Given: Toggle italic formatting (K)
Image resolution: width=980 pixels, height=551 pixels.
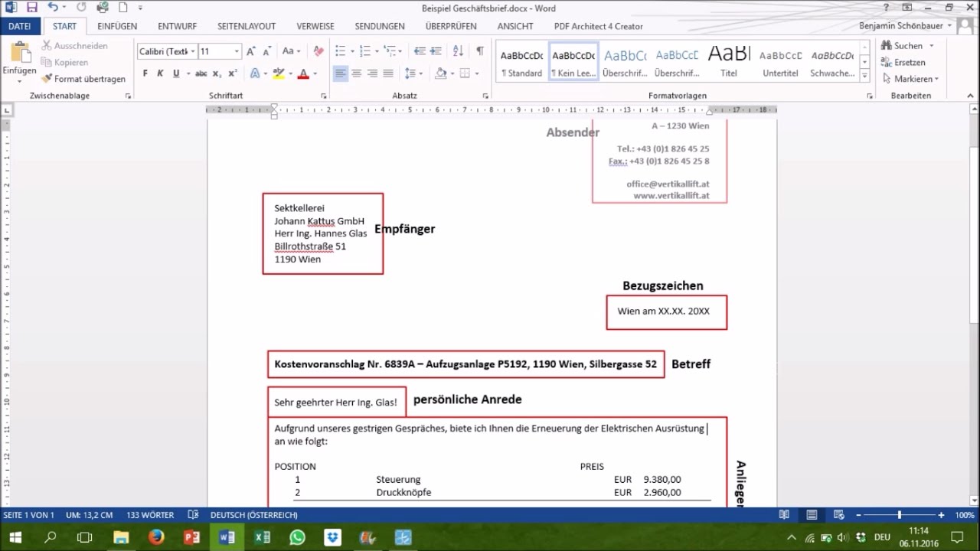Looking at the screenshot, I should click(x=160, y=73).
